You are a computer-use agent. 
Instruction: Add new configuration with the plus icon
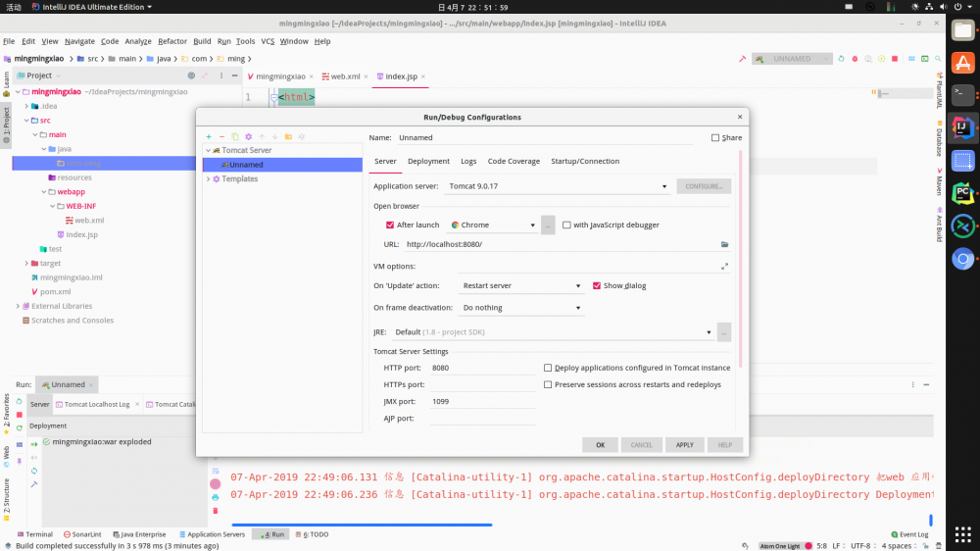tap(209, 136)
